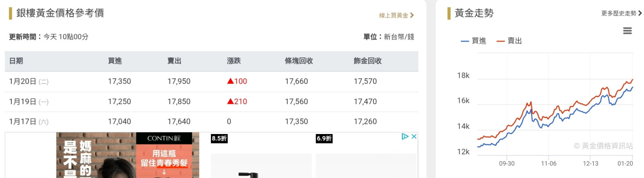The image size is (644, 178).
Task: Click the red up-triangle beside 100
Action: tap(230, 81)
